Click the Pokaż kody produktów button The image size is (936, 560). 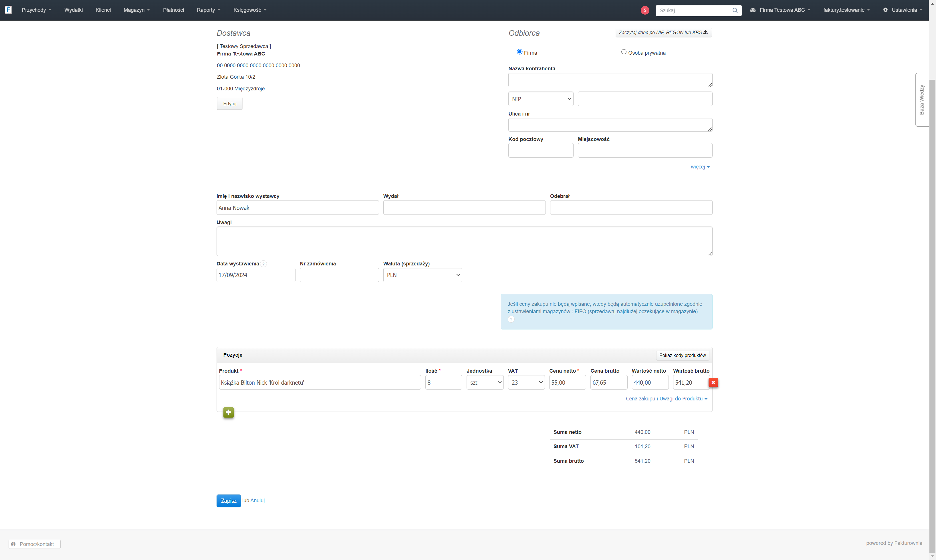click(x=682, y=356)
